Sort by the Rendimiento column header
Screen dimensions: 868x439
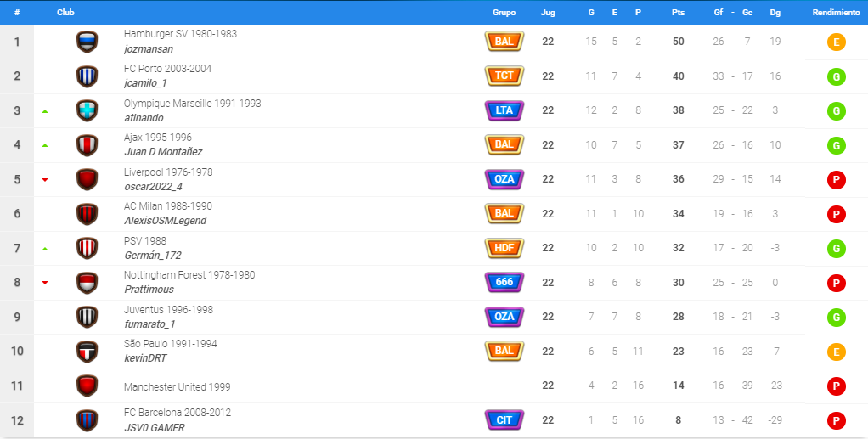836,12
